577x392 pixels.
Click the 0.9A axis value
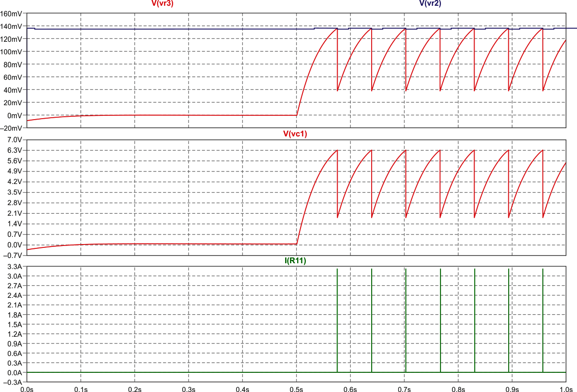click(x=16, y=343)
